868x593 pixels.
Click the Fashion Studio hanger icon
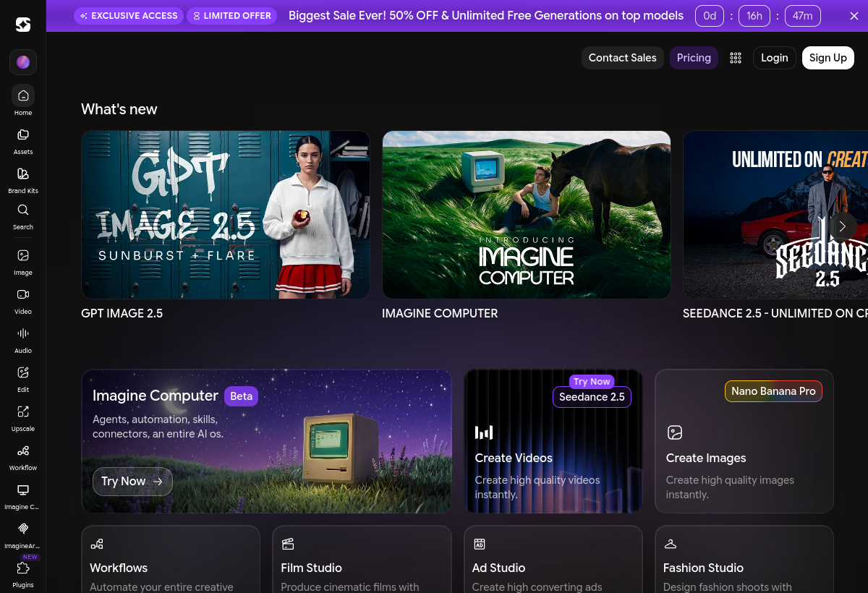pyautogui.click(x=671, y=544)
